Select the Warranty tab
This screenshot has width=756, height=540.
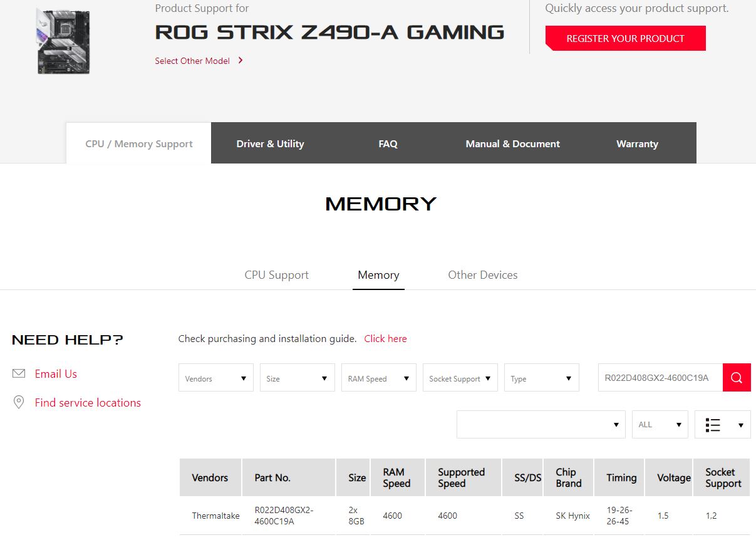(x=637, y=143)
